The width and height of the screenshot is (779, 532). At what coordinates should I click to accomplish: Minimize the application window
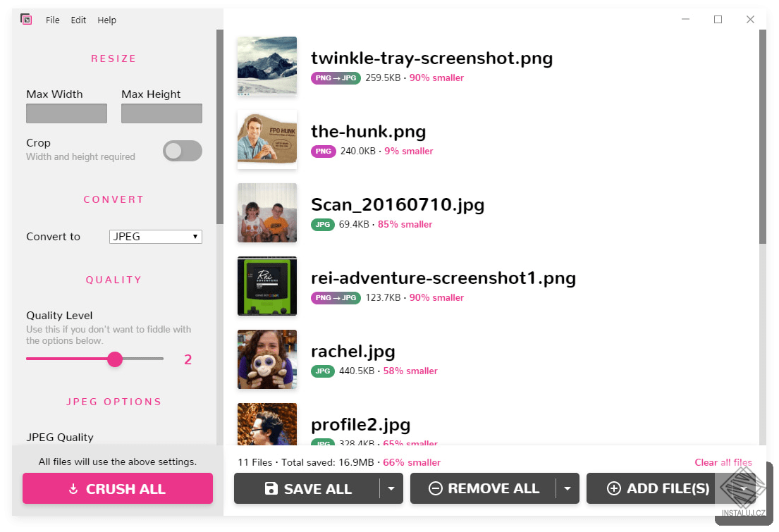point(686,19)
